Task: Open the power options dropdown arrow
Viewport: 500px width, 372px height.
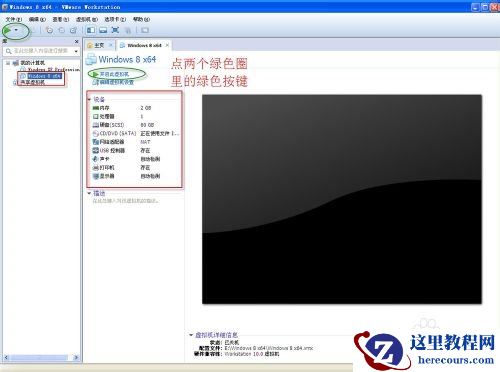Action: pos(16,30)
